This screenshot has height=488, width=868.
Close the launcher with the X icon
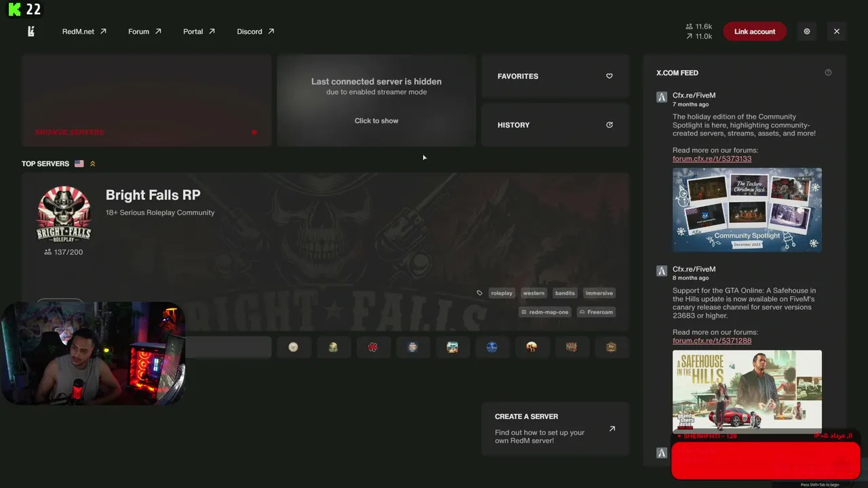pyautogui.click(x=837, y=31)
